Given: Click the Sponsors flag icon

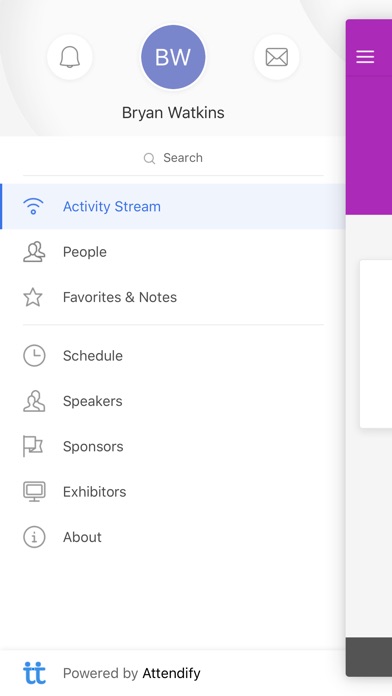Looking at the screenshot, I should tap(33, 446).
